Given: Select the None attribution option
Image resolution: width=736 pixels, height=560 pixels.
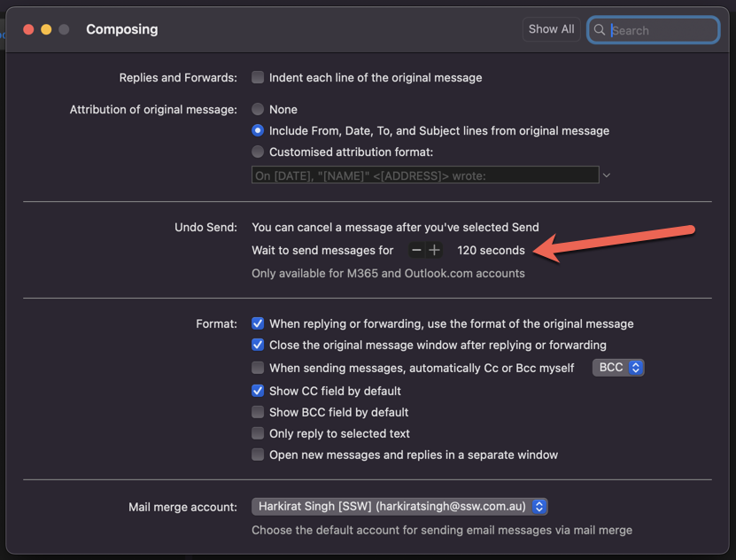Looking at the screenshot, I should point(258,109).
